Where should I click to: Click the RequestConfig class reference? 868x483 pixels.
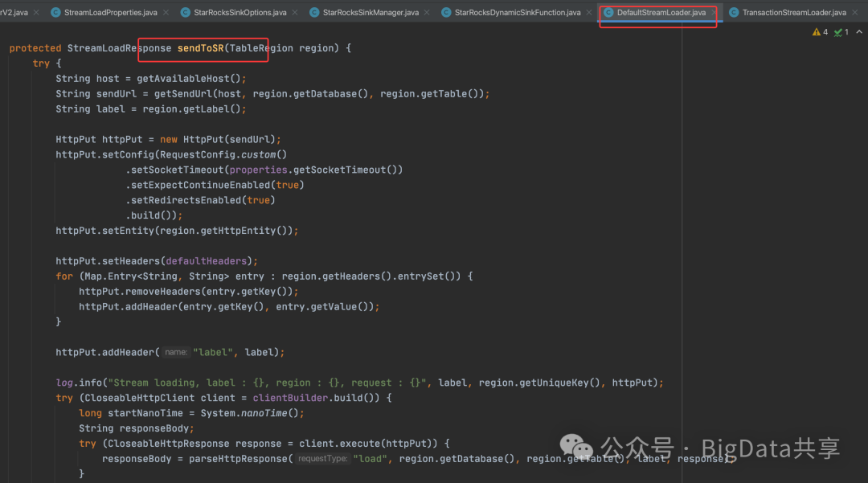coord(198,155)
